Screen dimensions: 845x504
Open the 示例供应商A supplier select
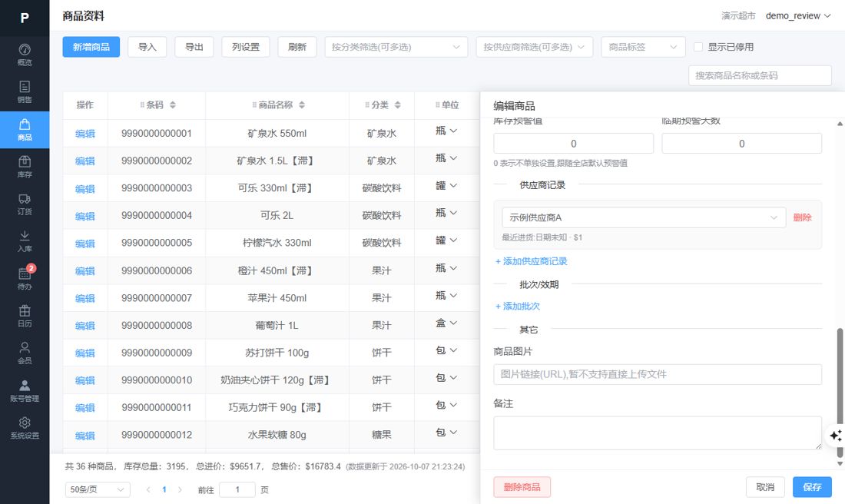644,217
